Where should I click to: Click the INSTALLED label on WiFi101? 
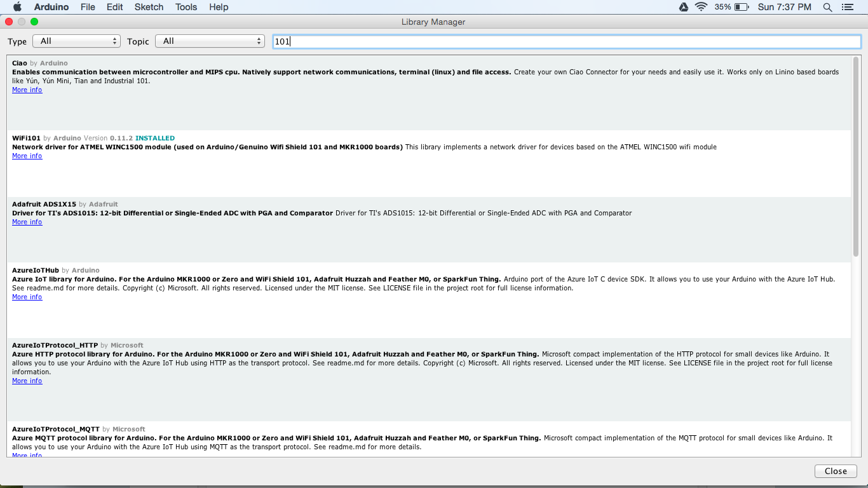155,139
